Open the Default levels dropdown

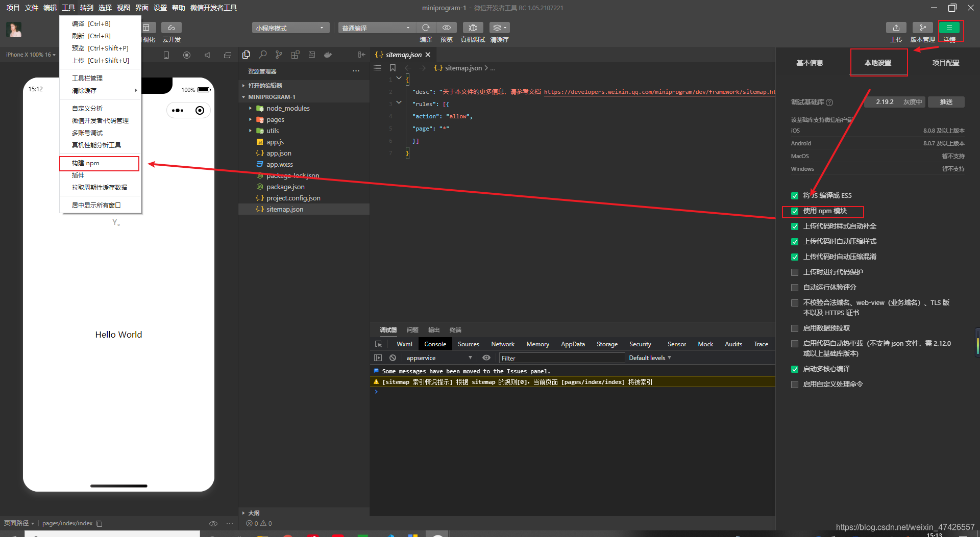(x=650, y=358)
